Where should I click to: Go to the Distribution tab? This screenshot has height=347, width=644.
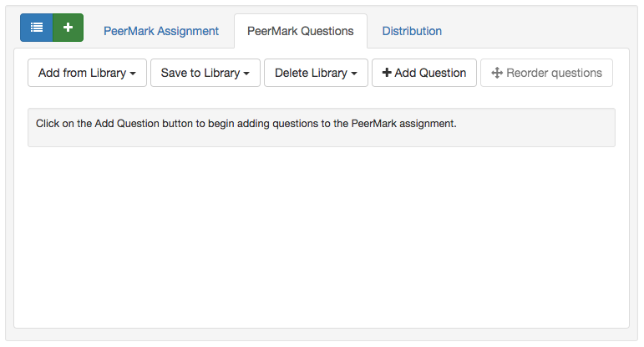coord(412,31)
